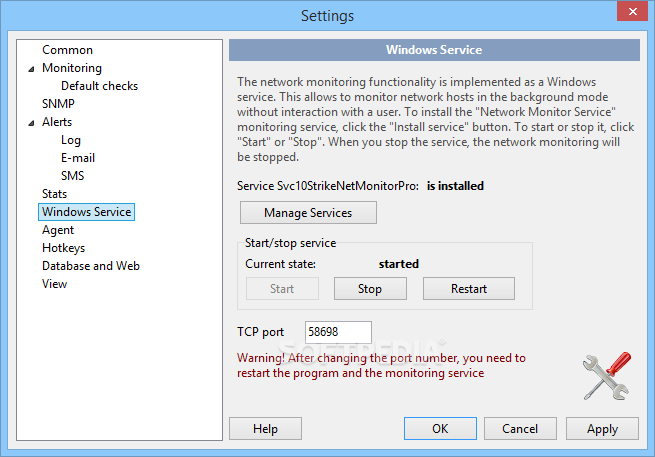The image size is (655, 457).
Task: Confirm settings with OK
Action: (440, 429)
